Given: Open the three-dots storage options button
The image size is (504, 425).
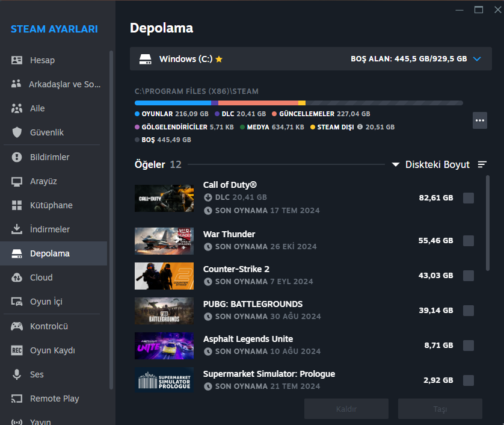Looking at the screenshot, I should point(479,120).
